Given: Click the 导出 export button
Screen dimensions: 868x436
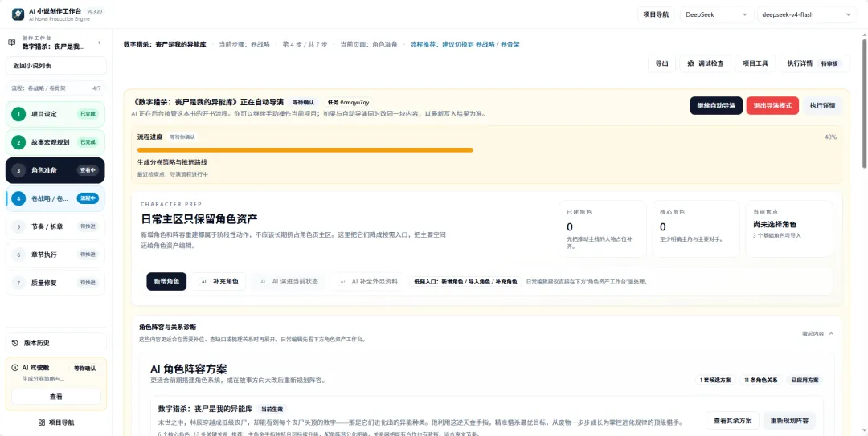Looking at the screenshot, I should [x=661, y=63].
